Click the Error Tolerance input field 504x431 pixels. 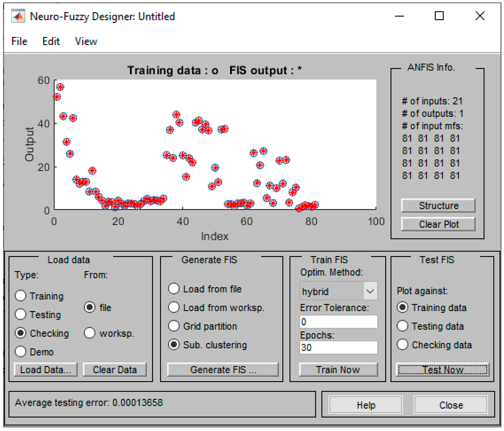coord(338,322)
